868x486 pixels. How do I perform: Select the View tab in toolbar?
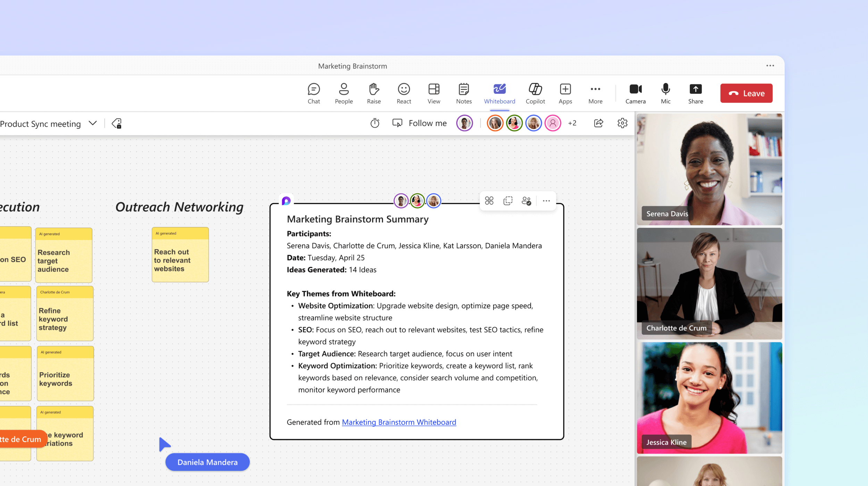click(x=434, y=92)
